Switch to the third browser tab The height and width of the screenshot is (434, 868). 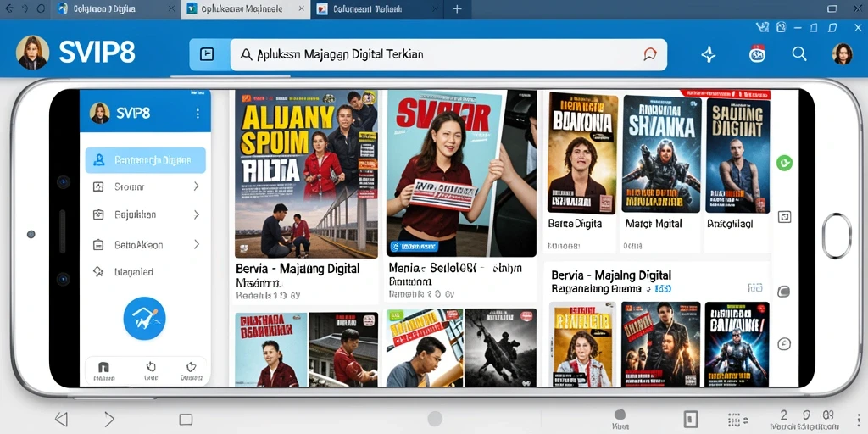[x=376, y=9]
